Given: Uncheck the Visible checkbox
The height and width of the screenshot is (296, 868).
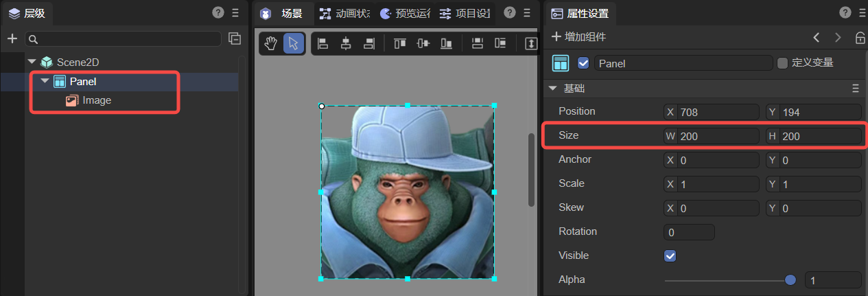Looking at the screenshot, I should pyautogui.click(x=670, y=255).
